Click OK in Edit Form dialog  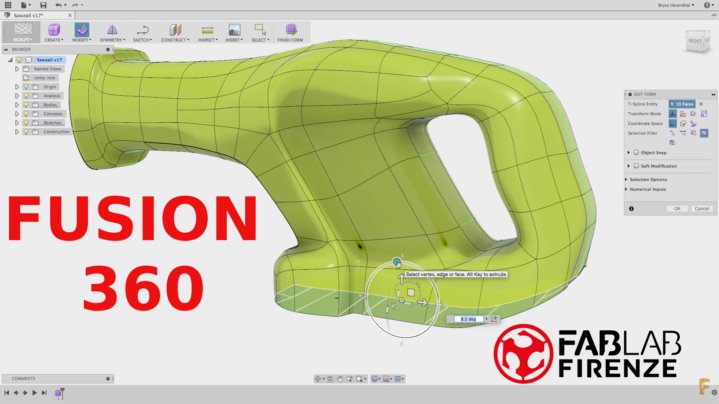(x=677, y=209)
